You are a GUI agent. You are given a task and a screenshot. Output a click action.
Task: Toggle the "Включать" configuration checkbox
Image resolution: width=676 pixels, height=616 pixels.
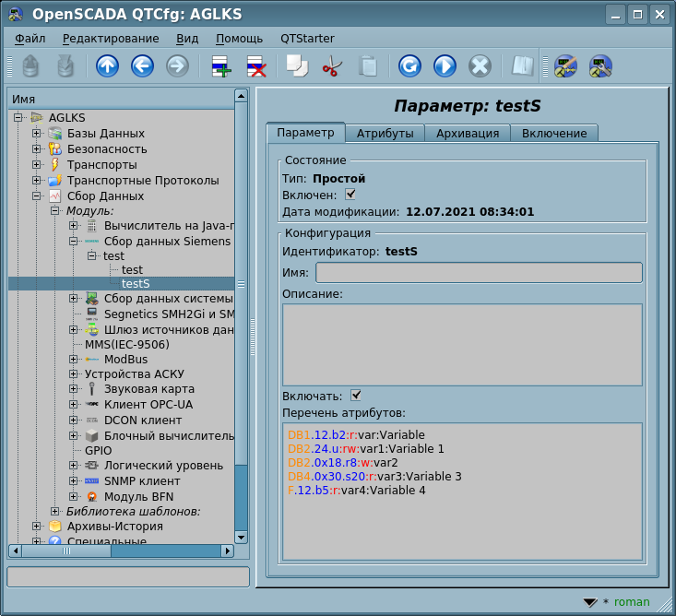click(356, 396)
